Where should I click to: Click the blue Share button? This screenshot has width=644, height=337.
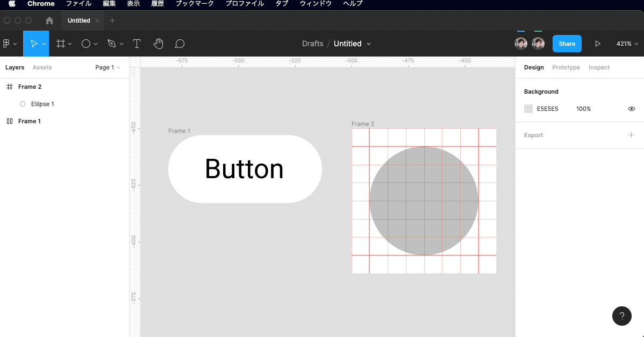click(x=567, y=44)
